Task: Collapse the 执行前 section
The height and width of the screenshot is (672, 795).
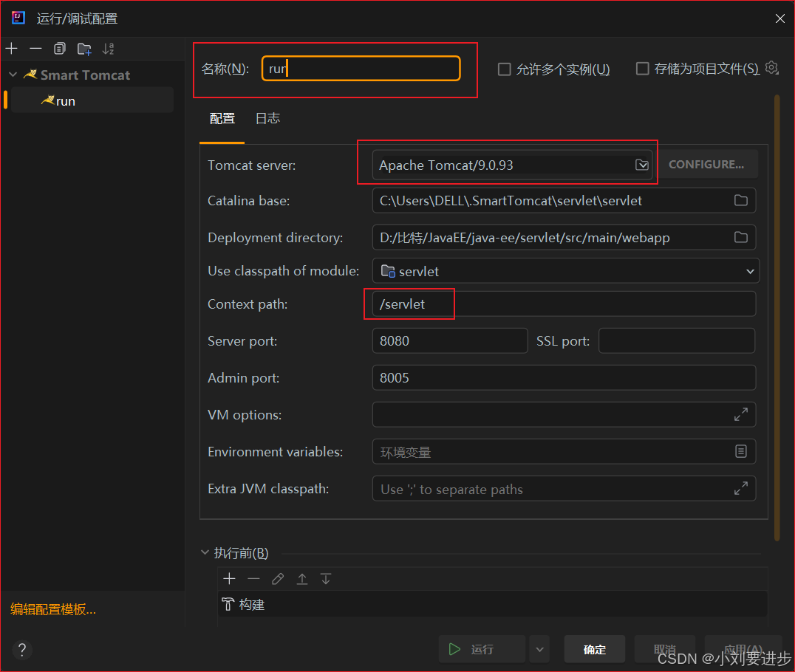Action: tap(205, 552)
